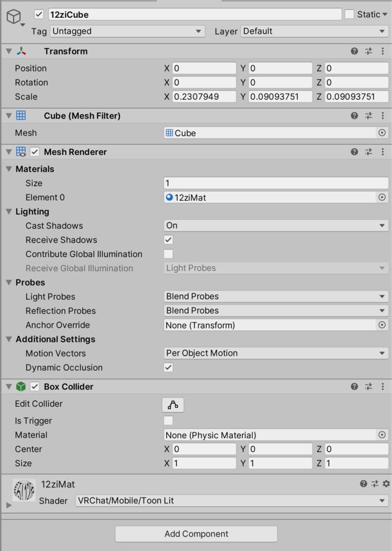
Task: Open the Tag Untagged dropdown
Action: pyautogui.click(x=127, y=31)
